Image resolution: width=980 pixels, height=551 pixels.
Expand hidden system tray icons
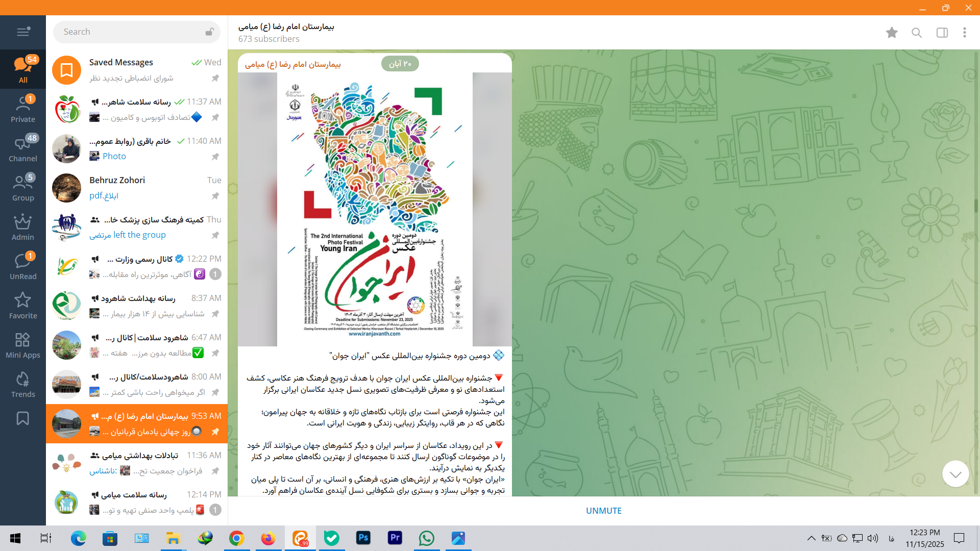[x=811, y=538]
